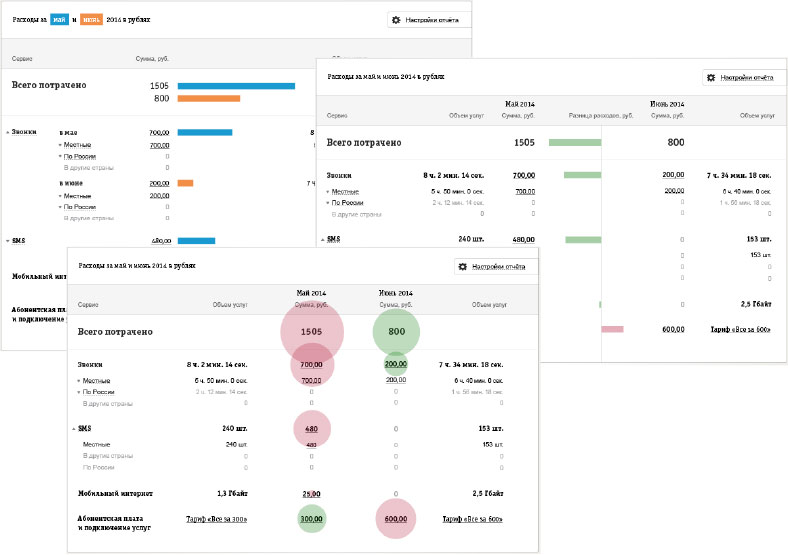Click 'Май 2014' column header in bottom panel
788x555 pixels.
310,293
